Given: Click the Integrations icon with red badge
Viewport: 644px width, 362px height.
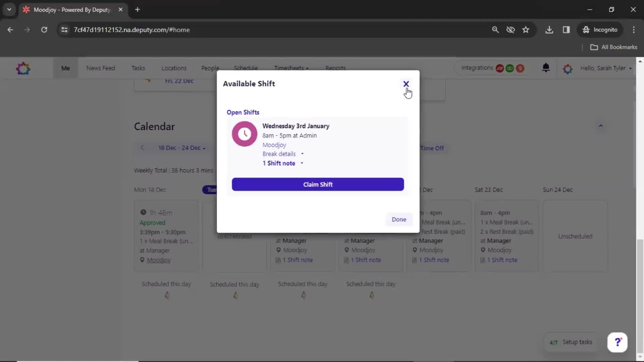Looking at the screenshot, I should (500, 68).
